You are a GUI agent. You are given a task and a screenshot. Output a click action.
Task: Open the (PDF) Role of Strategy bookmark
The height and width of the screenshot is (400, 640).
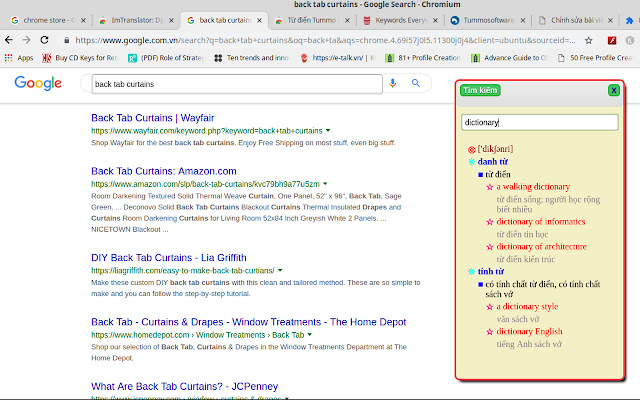pos(166,58)
